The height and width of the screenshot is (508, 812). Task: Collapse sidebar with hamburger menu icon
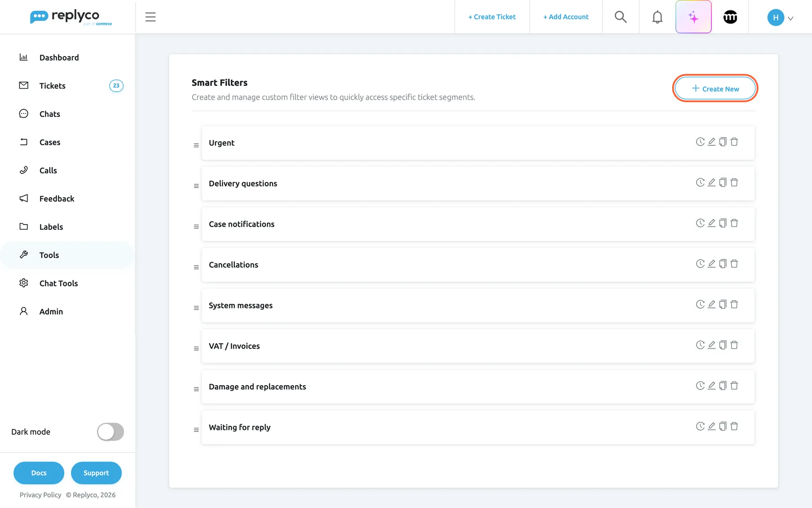(x=150, y=17)
